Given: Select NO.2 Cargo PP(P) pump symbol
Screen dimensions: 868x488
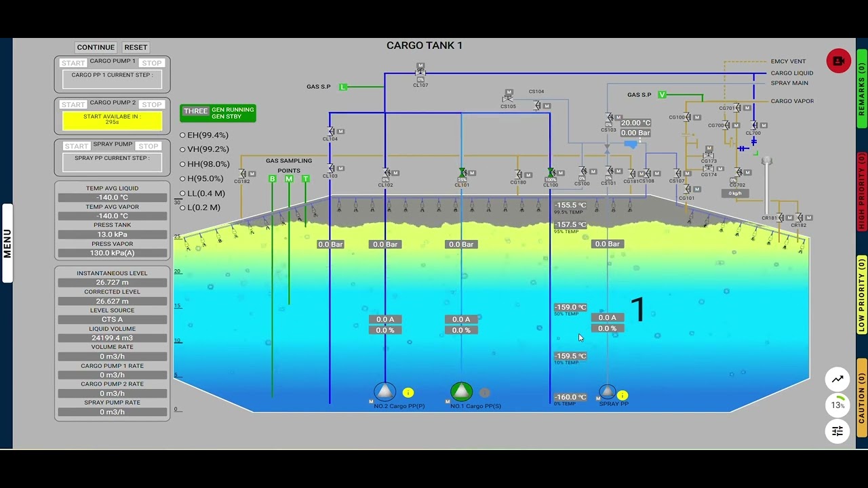Looking at the screenshot, I should tap(384, 392).
